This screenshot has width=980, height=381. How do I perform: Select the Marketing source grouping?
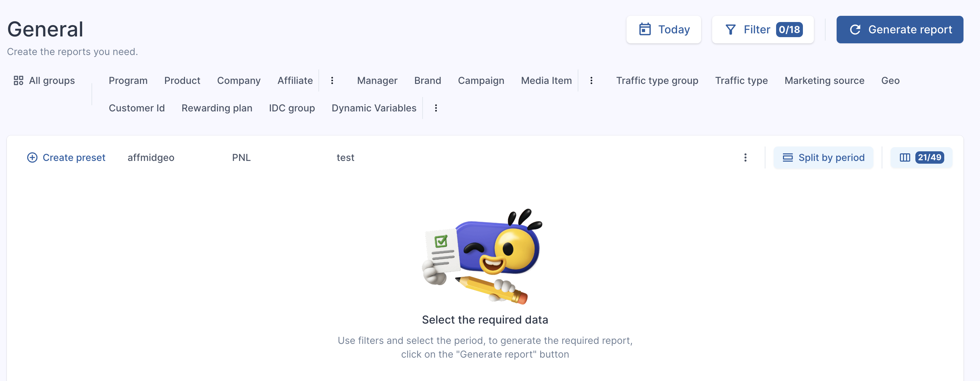tap(824, 80)
